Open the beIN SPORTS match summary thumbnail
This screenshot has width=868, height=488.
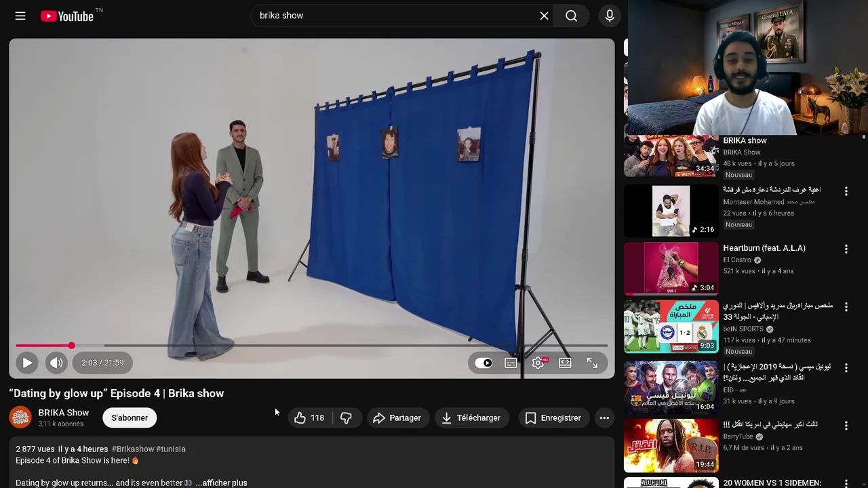(x=671, y=327)
